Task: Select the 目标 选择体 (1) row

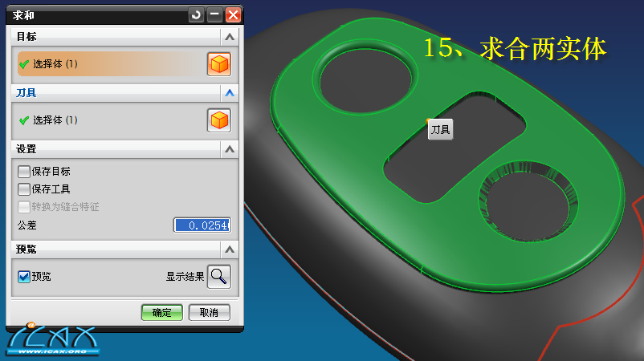Action: (x=111, y=64)
